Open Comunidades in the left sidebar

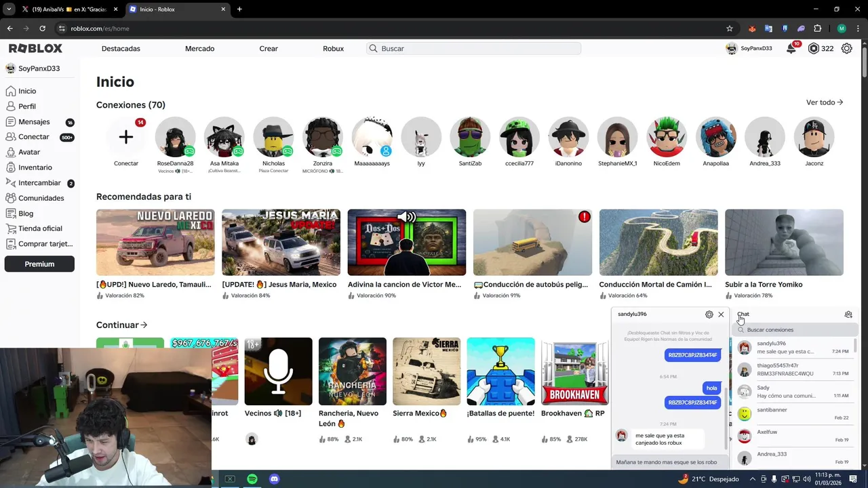tap(40, 198)
